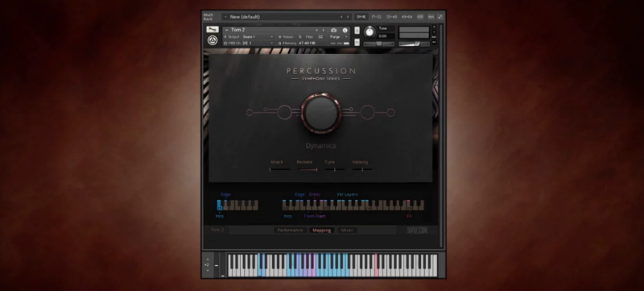Select far-left small circle on knob line
The image size is (644, 291).
(x=250, y=112)
